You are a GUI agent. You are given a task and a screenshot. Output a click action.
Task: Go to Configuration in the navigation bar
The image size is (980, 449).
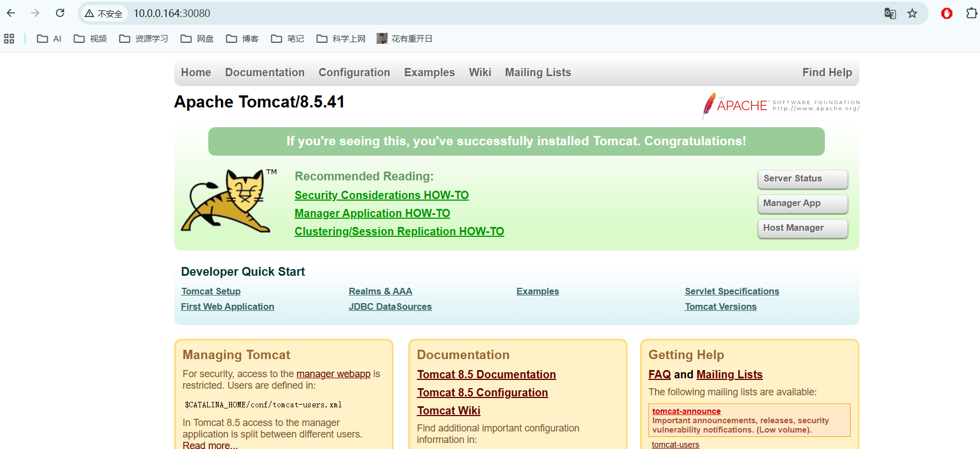[x=354, y=72]
